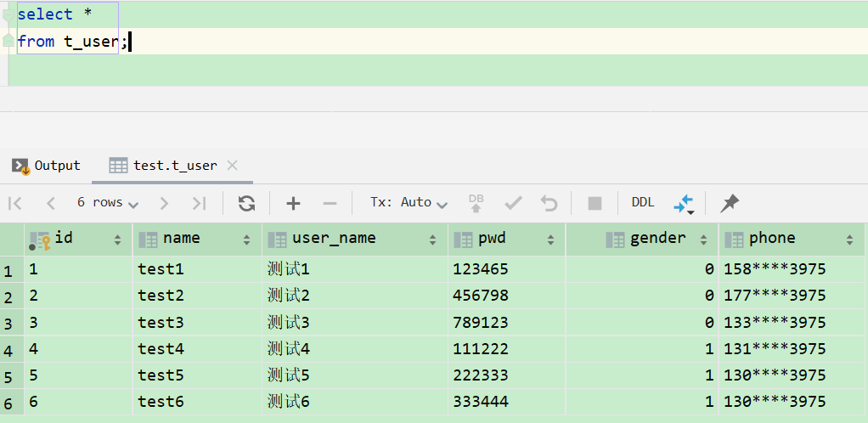The width and height of the screenshot is (868, 423).
Task: Sort by the phone column header
Action: click(x=792, y=240)
